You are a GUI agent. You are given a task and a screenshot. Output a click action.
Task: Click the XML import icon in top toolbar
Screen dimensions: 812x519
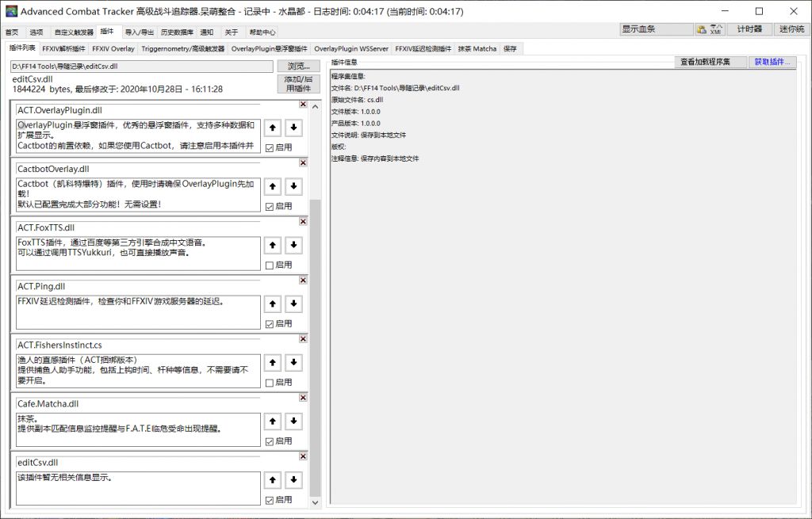(x=717, y=29)
